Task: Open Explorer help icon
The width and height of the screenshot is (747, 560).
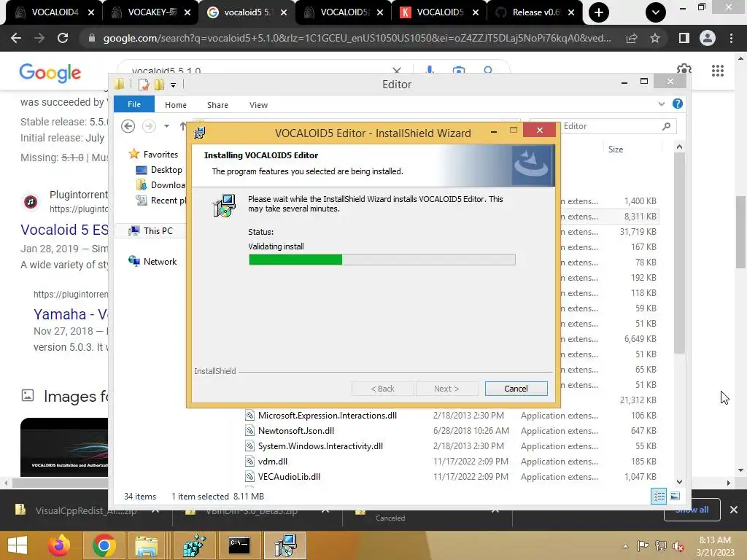Action: (678, 104)
